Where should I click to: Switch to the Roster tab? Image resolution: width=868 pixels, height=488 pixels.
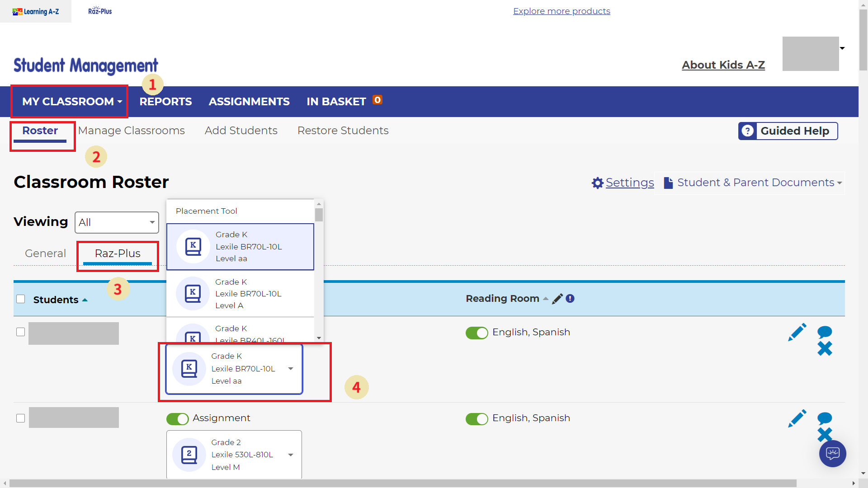pos(40,131)
